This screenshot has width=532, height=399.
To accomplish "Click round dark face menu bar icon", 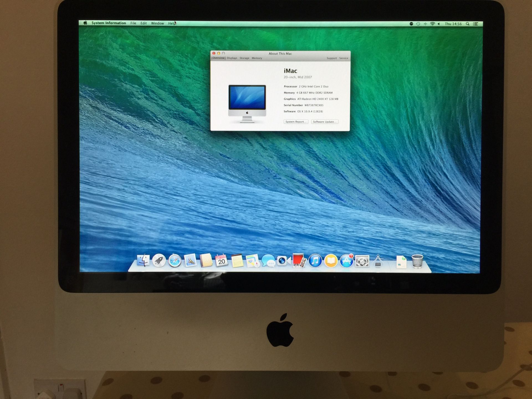I will [411, 24].
